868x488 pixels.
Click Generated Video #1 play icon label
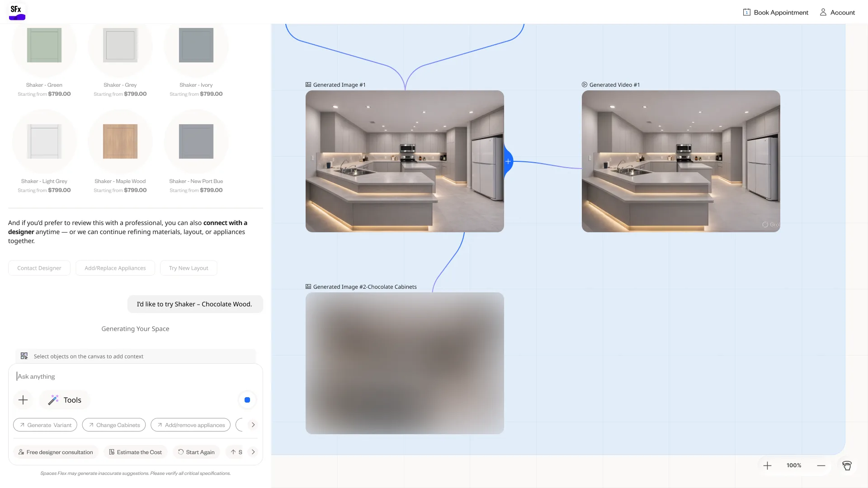pyautogui.click(x=585, y=84)
